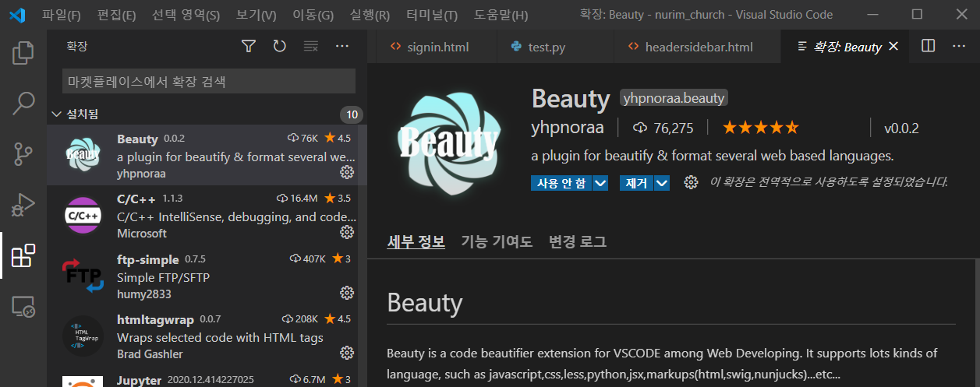The width and height of the screenshot is (980, 387).
Task: Open the 제거 dropdown arrow
Action: [662, 183]
